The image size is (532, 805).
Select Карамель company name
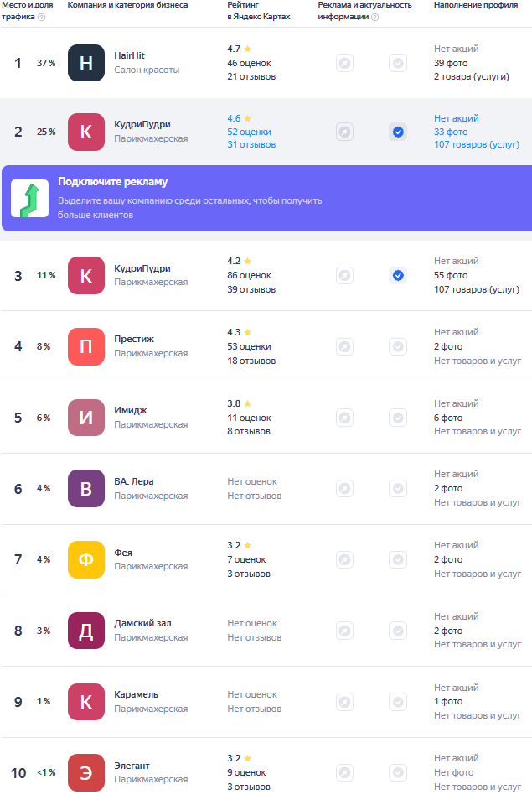(x=136, y=694)
